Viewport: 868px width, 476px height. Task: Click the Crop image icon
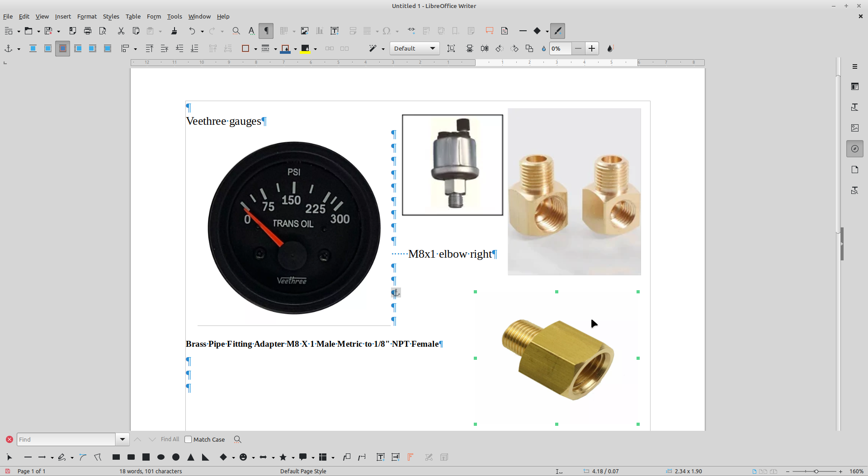point(451,48)
